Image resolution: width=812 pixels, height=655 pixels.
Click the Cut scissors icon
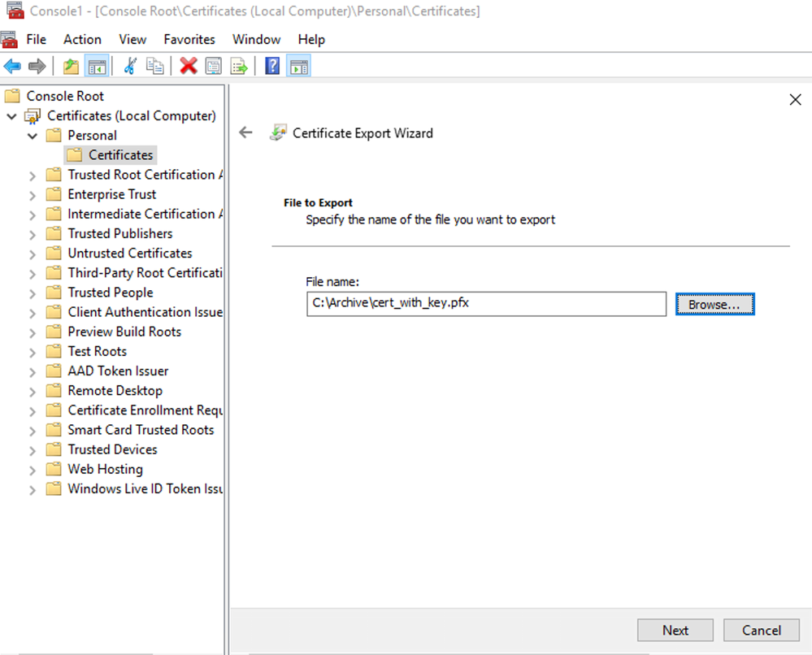pyautogui.click(x=130, y=67)
